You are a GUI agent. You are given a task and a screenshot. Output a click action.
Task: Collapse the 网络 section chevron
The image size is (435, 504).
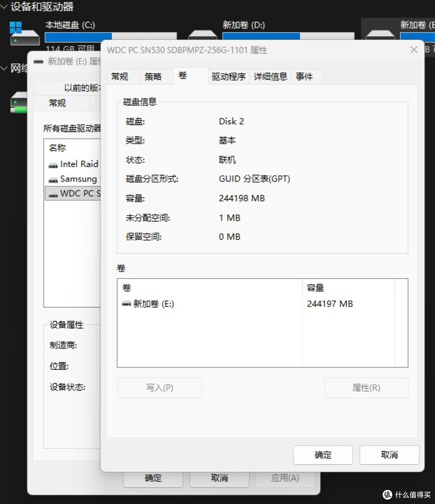click(4, 68)
